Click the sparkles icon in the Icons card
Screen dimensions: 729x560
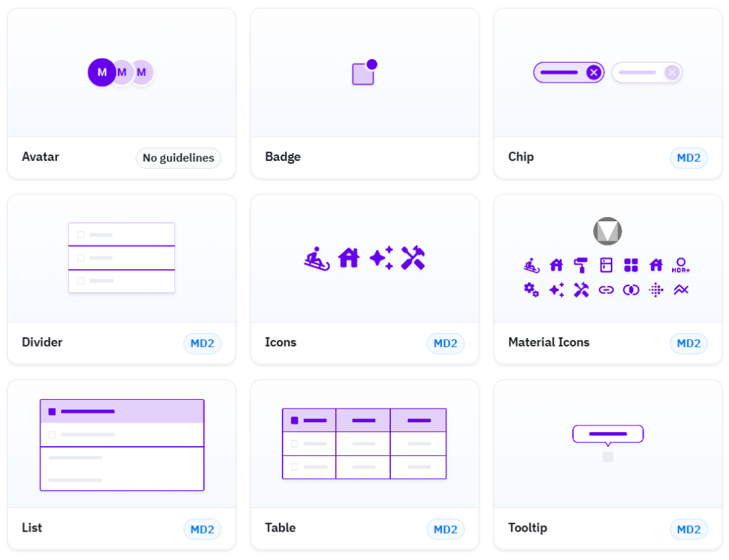382,258
